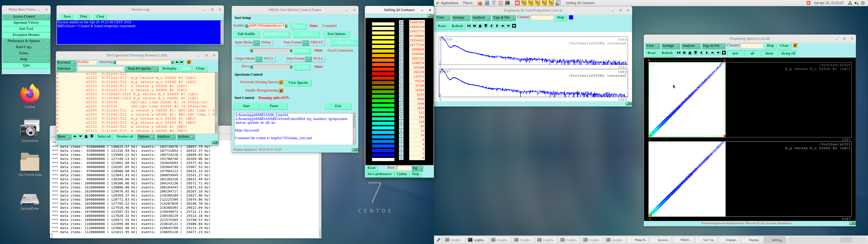Image resolution: width=868 pixels, height=244 pixels.
Task: Click the right arrow icon in Cuts/Projections toolbar
Action: (x=497, y=26)
